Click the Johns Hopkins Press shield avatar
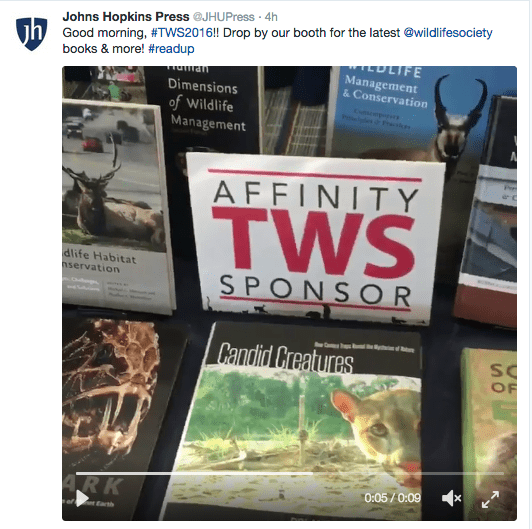 (x=32, y=34)
